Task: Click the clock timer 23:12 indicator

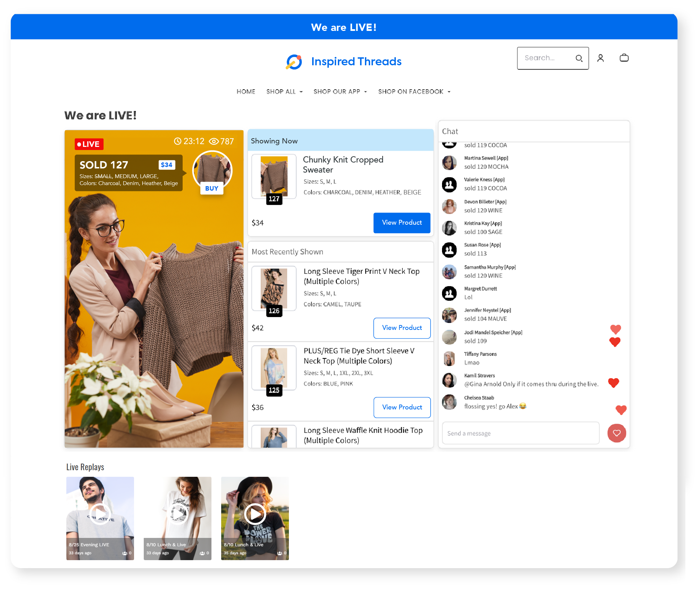Action: click(x=189, y=141)
